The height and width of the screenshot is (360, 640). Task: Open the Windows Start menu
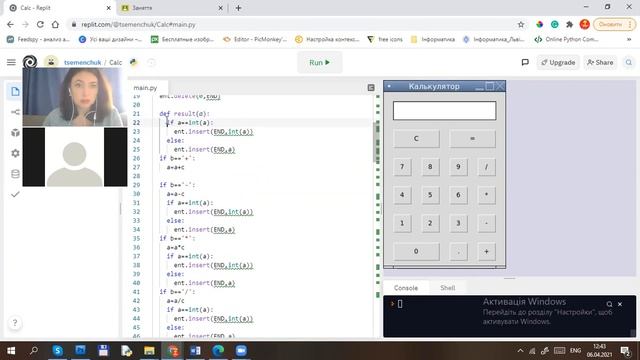pos(11,351)
